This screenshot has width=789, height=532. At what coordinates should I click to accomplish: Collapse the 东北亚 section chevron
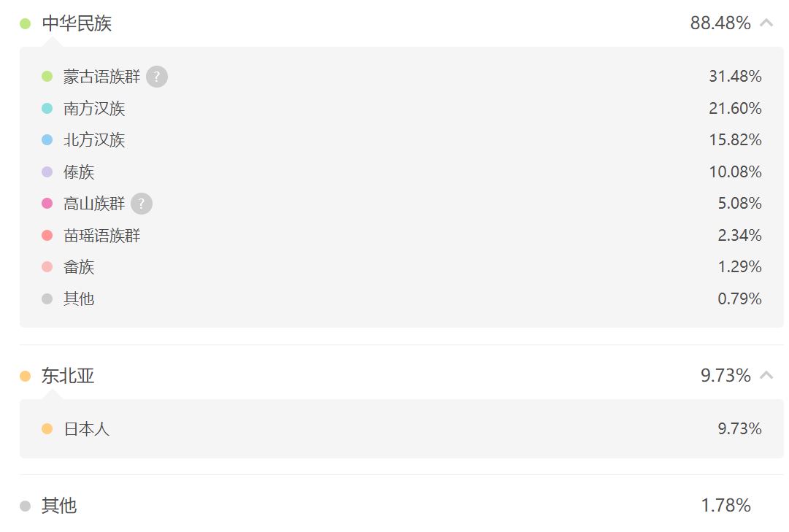point(766,375)
